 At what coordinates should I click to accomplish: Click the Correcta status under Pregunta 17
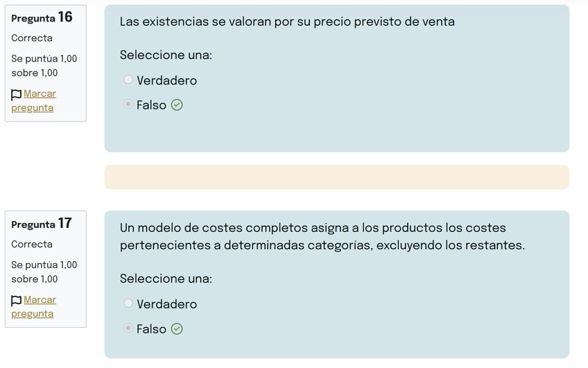tap(32, 244)
